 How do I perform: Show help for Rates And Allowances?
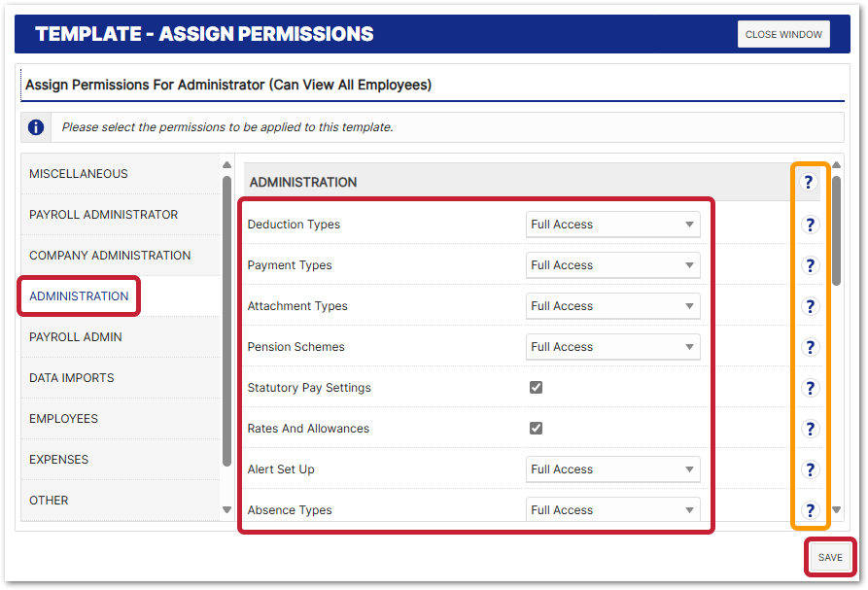pyautogui.click(x=809, y=429)
